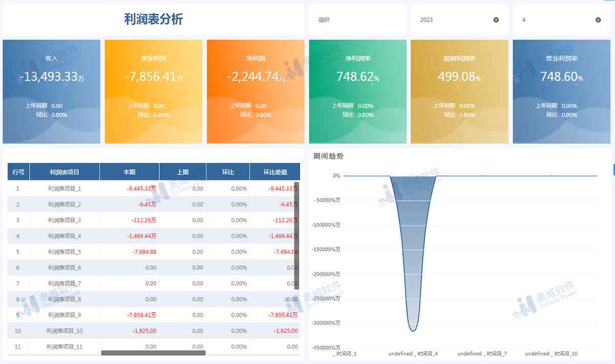The width and height of the screenshot is (615, 364).
Task: Click the 收入 revenue KPI card
Action: point(51,91)
